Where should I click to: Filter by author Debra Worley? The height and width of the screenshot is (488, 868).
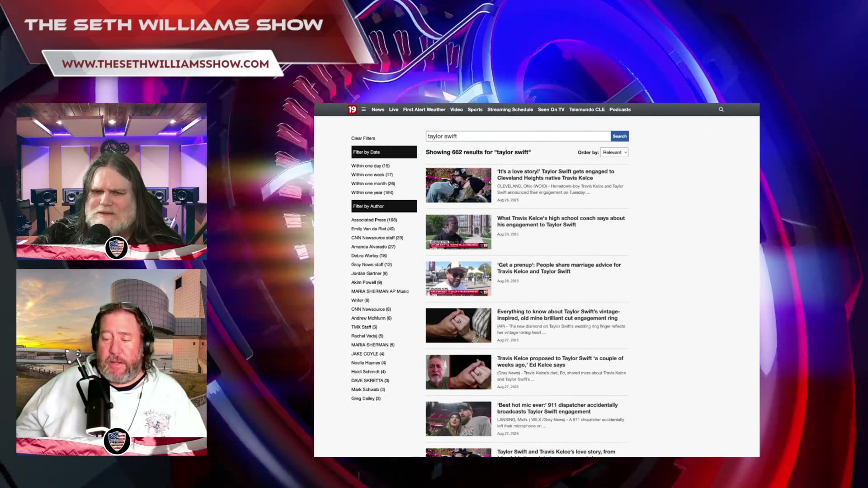point(369,256)
